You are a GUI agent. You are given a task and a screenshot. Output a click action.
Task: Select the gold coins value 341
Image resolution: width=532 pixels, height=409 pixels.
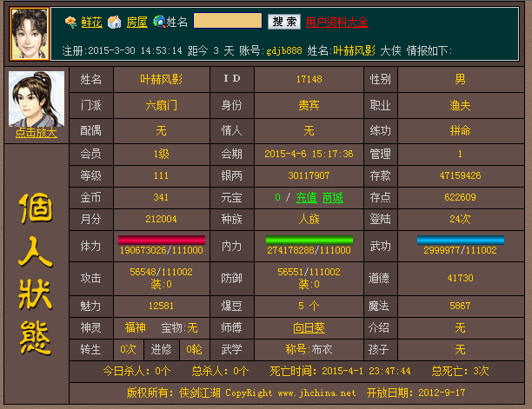pos(161,198)
